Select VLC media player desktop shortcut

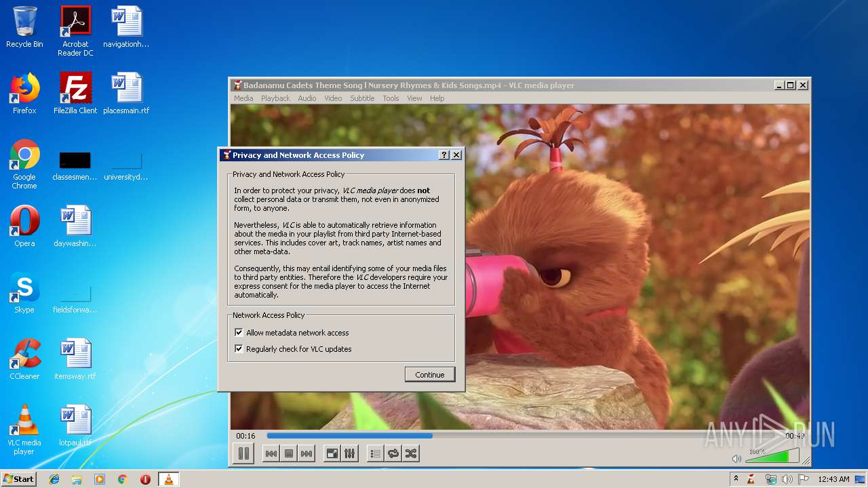pos(24,430)
